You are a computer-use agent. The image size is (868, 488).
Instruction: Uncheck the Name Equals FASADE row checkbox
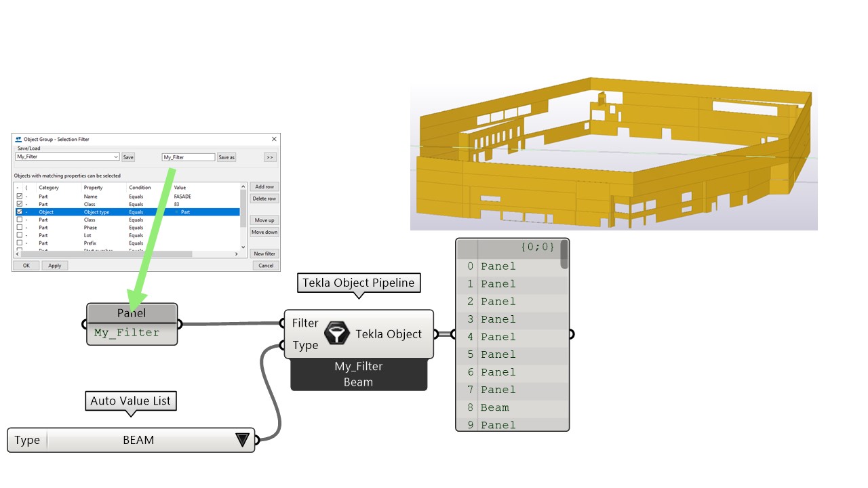19,196
